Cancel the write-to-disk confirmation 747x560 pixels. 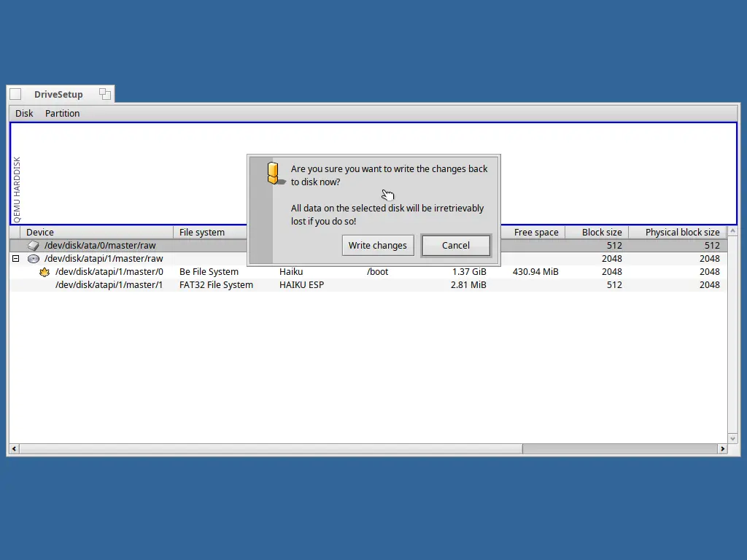coord(456,245)
